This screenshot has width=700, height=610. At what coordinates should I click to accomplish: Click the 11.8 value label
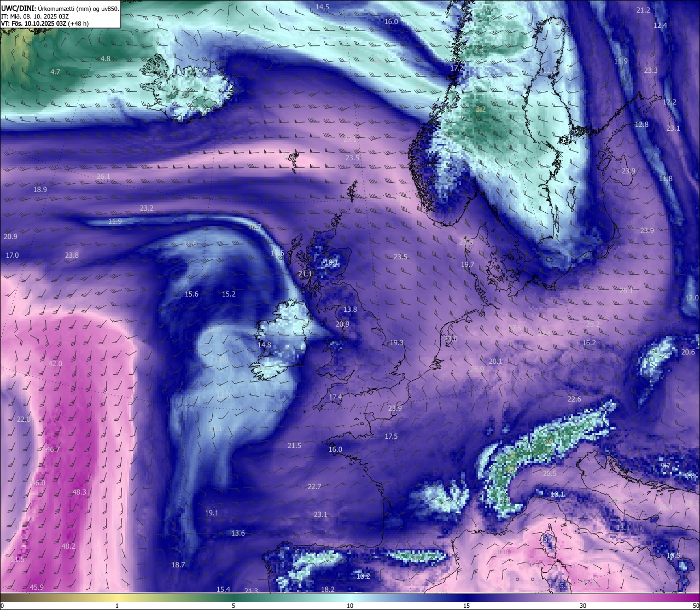point(666,178)
